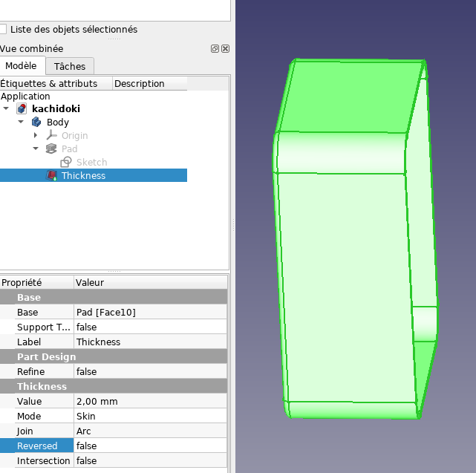Select the Reversed property name
Screen dimensions: 476x473
(x=37, y=446)
